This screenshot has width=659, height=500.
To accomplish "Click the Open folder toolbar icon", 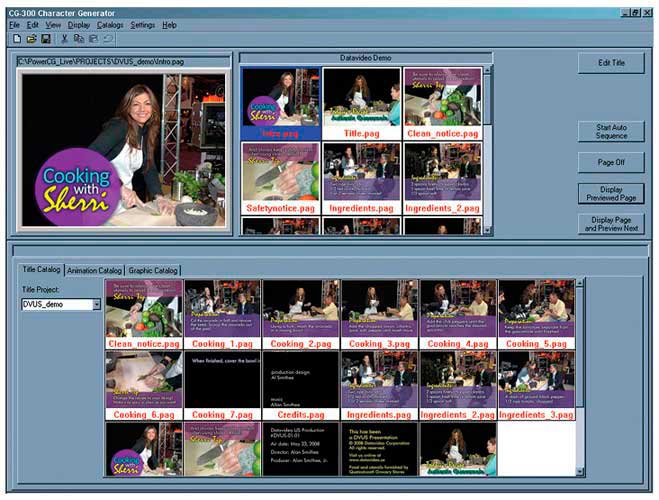I will pos(31,38).
